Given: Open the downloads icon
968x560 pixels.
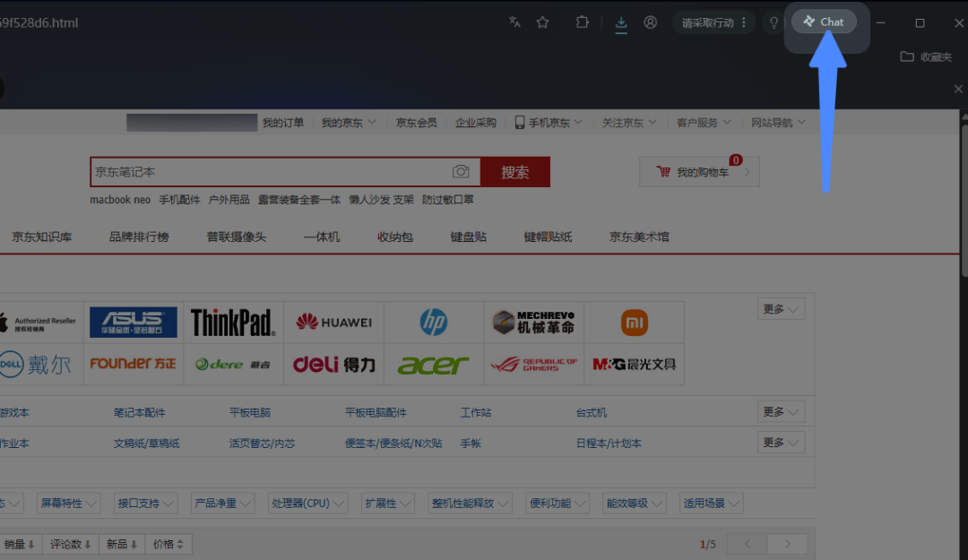Looking at the screenshot, I should coord(621,22).
